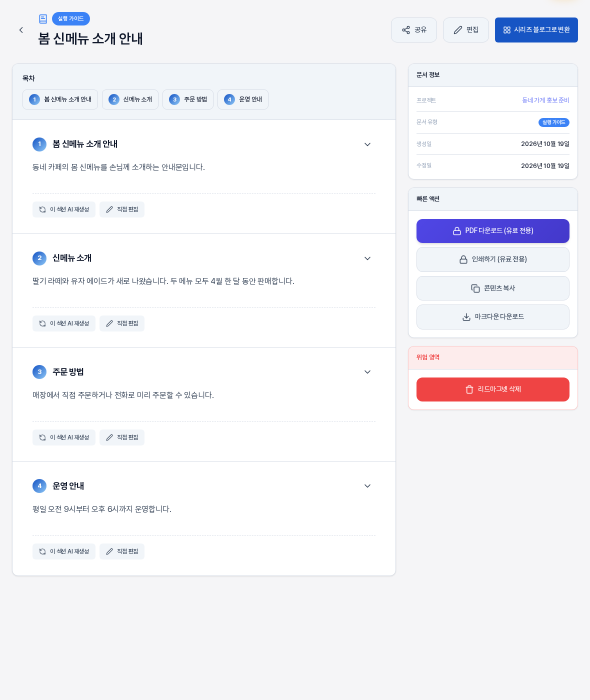Collapse the 봄 신메뉴 소개 안내 section chevron
590x700 pixels.
click(x=367, y=144)
